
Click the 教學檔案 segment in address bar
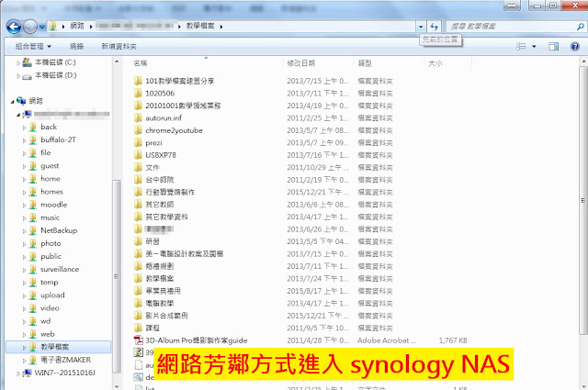[200, 26]
